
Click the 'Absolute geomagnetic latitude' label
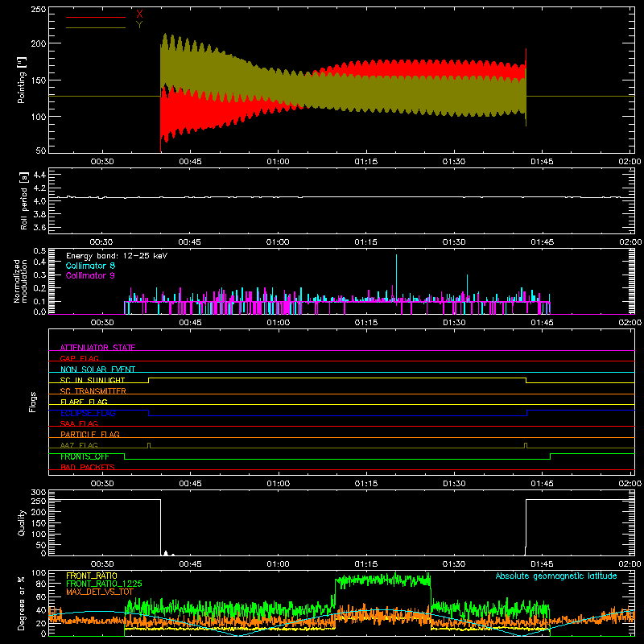(556, 576)
